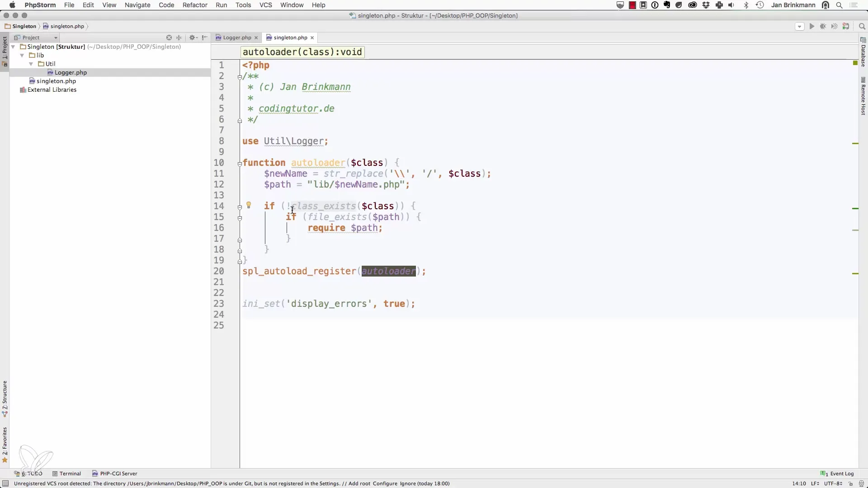Open the PhpStorm application menu
The width and height of the screenshot is (868, 488).
pos(40,5)
